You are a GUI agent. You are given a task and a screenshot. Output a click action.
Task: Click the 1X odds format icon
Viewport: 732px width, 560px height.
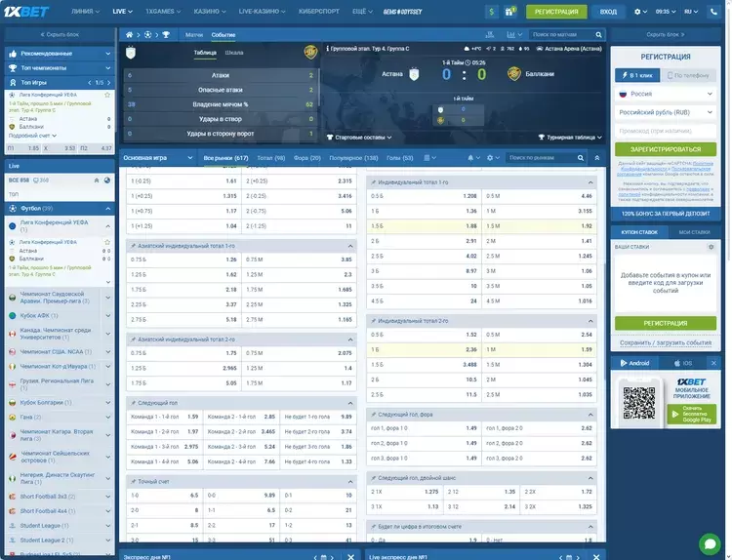[x=490, y=34]
